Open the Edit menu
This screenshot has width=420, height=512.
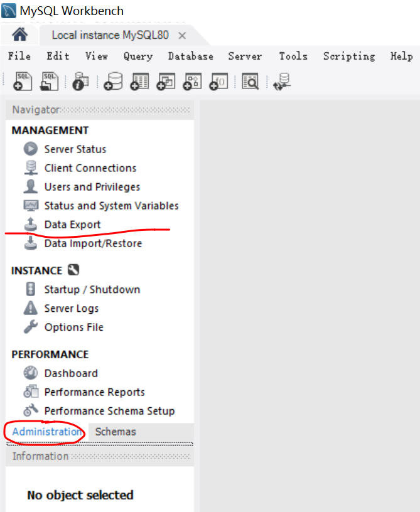58,56
